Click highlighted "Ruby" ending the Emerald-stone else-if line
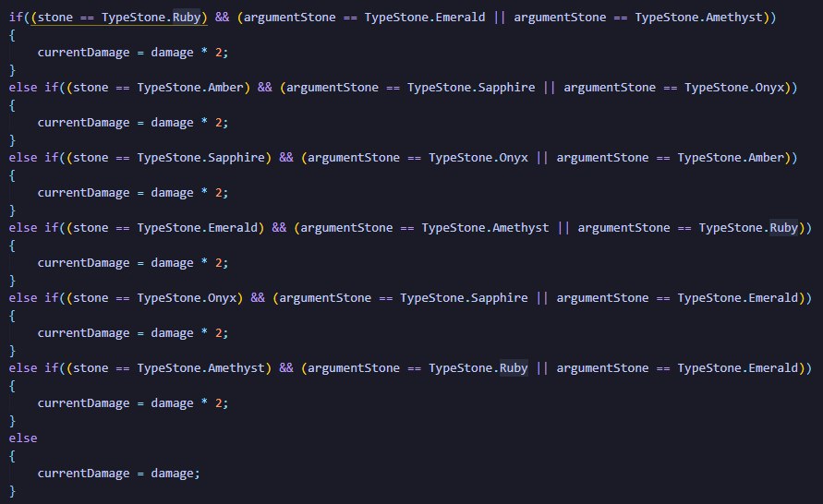Image resolution: width=823 pixels, height=504 pixels. tap(783, 228)
